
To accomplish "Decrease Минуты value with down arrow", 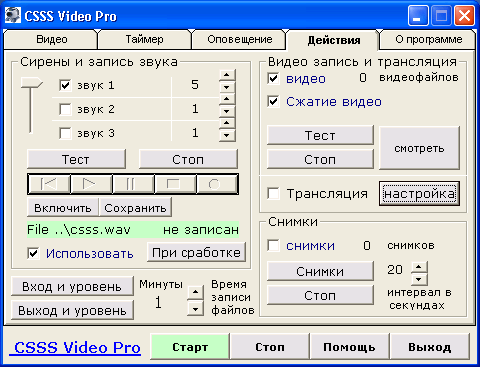I will pos(196,308).
